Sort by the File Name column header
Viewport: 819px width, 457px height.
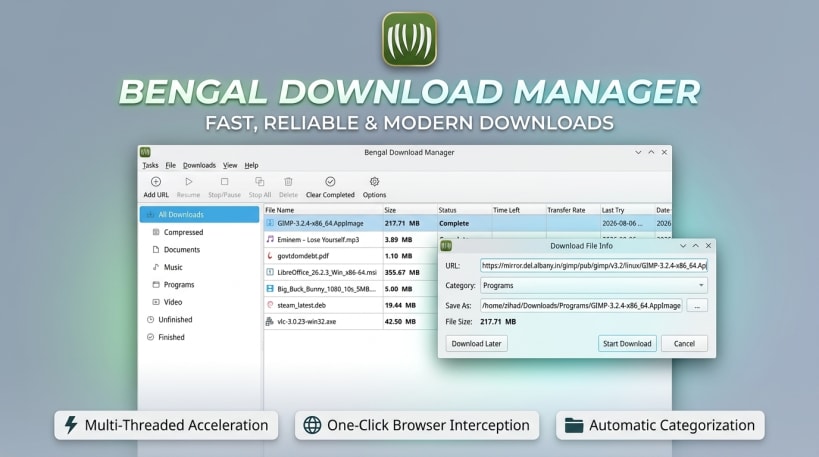click(323, 210)
